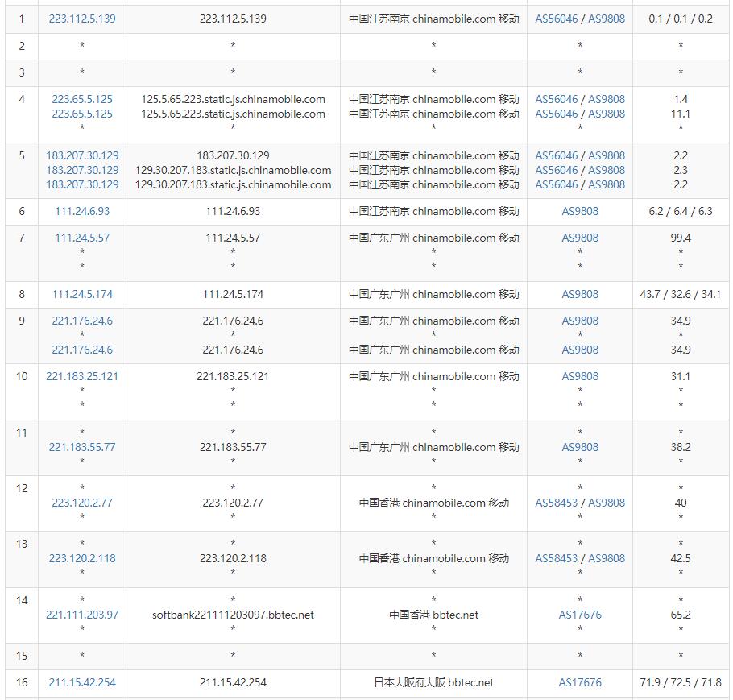This screenshot has height=700, width=733.
Task: Select the 111.24.5.174 hostname text in hop 8
Action: point(233,294)
